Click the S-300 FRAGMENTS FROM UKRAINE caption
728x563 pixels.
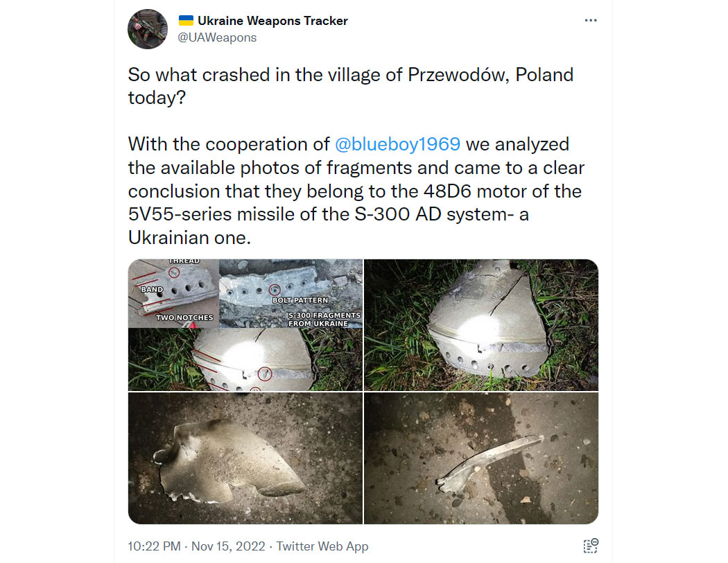coord(324,320)
